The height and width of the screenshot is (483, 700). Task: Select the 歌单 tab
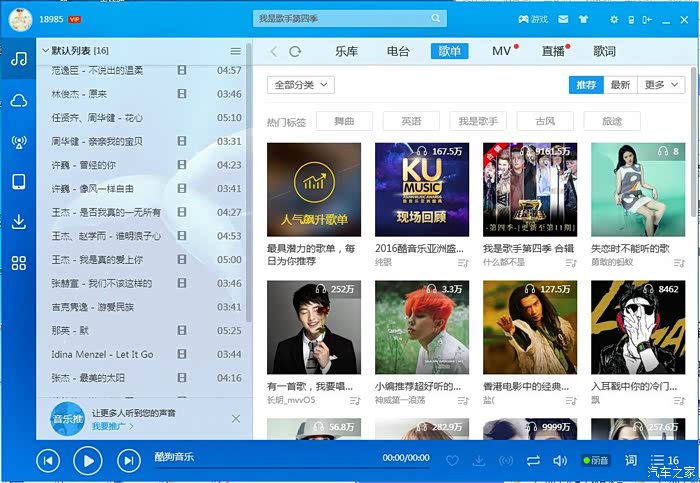(x=450, y=51)
